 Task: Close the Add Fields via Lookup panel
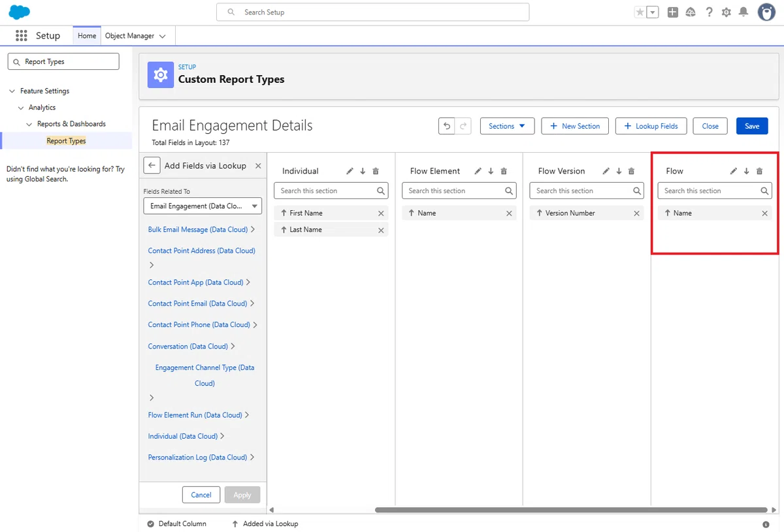(258, 166)
